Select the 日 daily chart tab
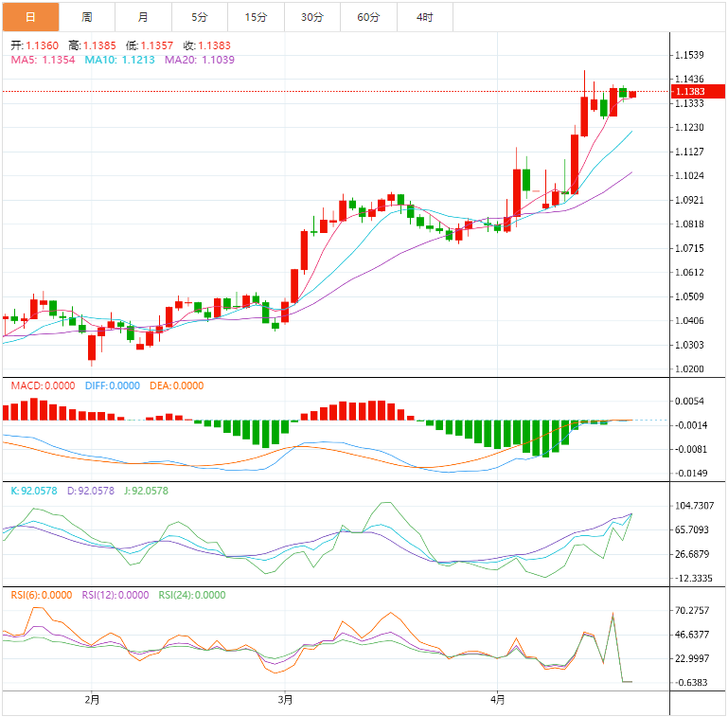This screenshot has width=728, height=717. tap(30, 17)
